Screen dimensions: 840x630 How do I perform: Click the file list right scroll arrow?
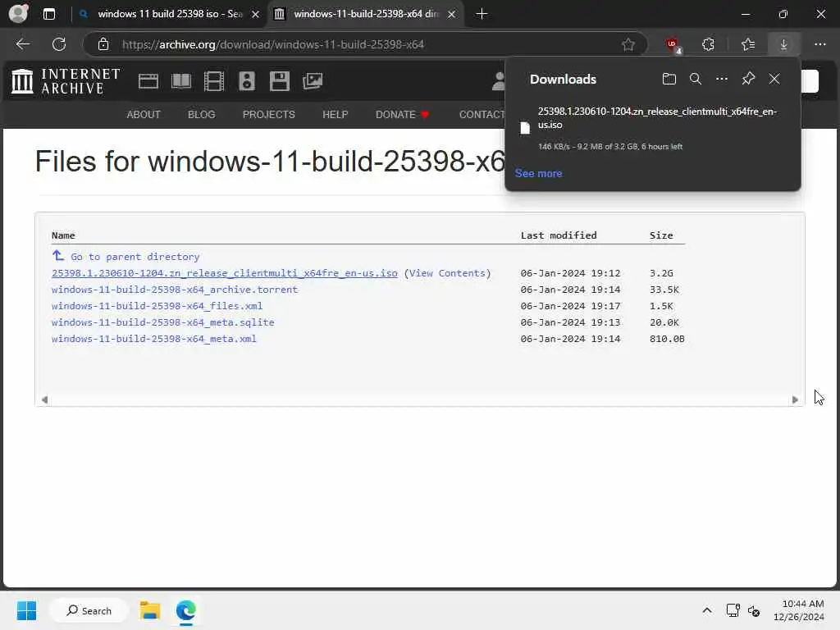[x=795, y=399]
